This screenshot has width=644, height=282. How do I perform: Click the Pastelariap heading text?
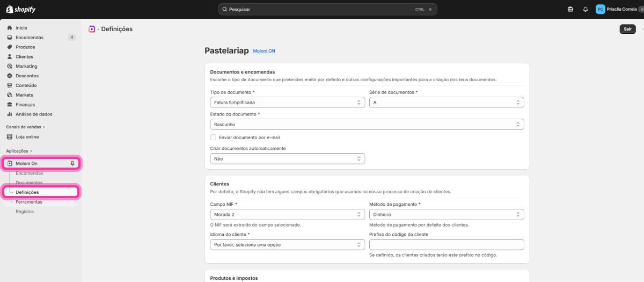226,50
